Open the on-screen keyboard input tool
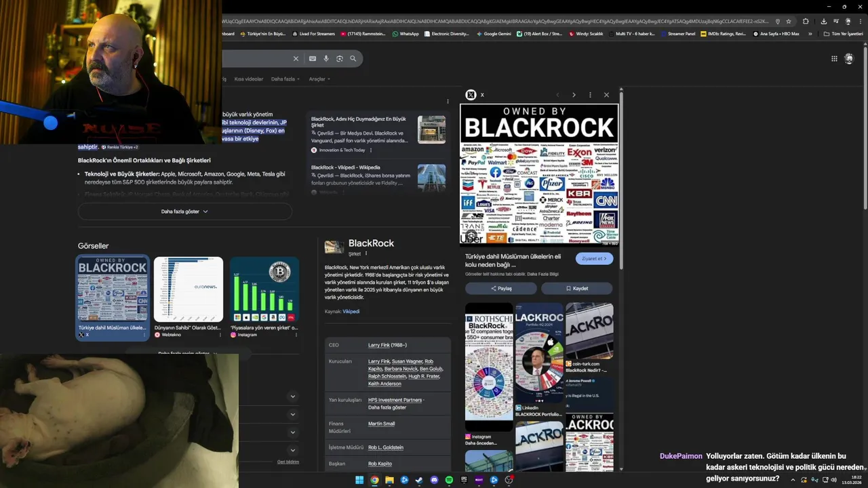 point(313,59)
